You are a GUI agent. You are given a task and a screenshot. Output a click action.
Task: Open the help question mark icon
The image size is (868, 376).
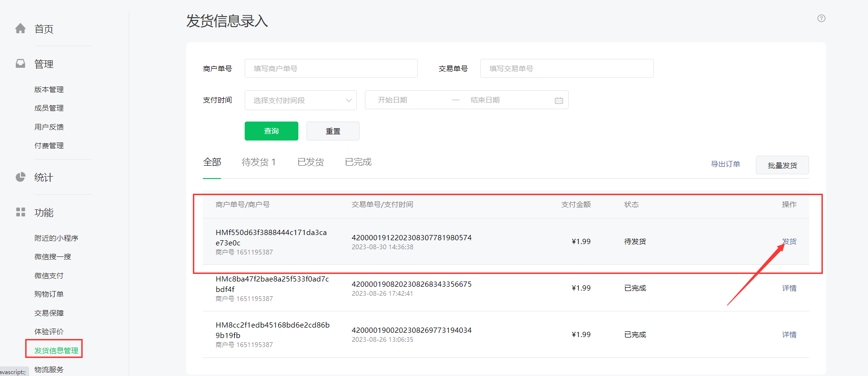(821, 19)
